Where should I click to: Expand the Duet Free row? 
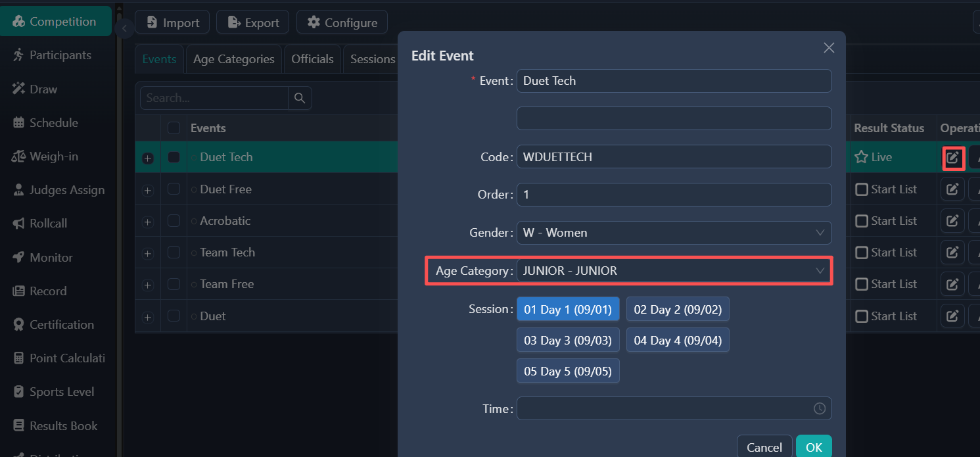[148, 190]
